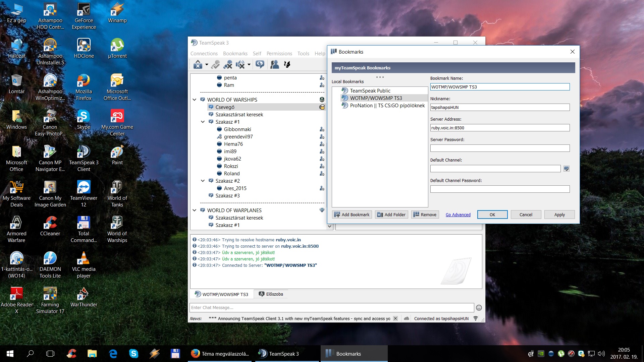
Task: Collapse the Szakasz #2 channel
Action: pos(203,181)
